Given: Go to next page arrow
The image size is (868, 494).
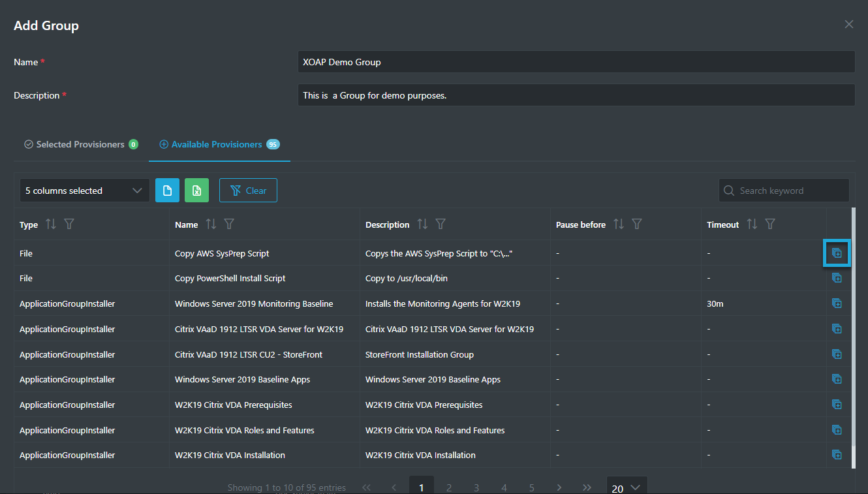Looking at the screenshot, I should point(559,487).
